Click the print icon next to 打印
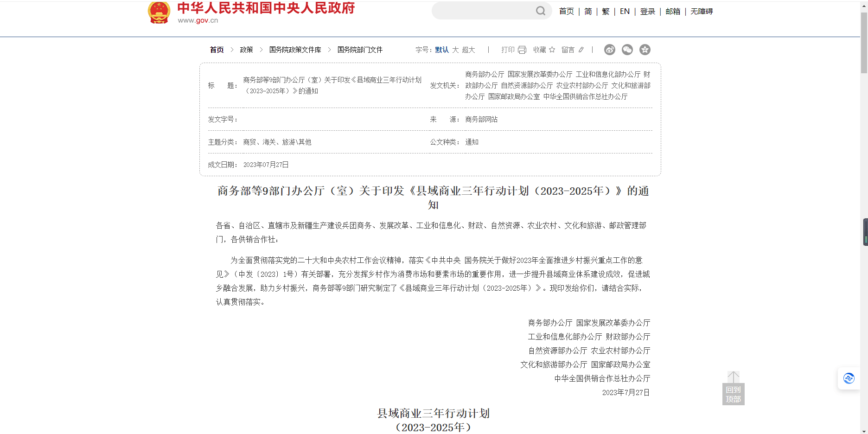The image size is (868, 434). [x=523, y=50]
